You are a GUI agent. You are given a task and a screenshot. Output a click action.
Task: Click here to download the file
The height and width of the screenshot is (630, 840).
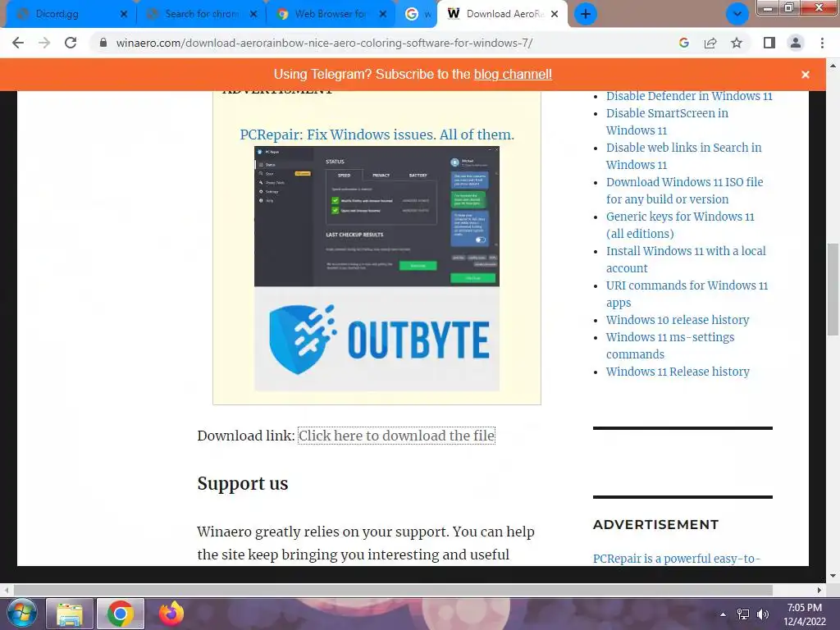coord(396,436)
